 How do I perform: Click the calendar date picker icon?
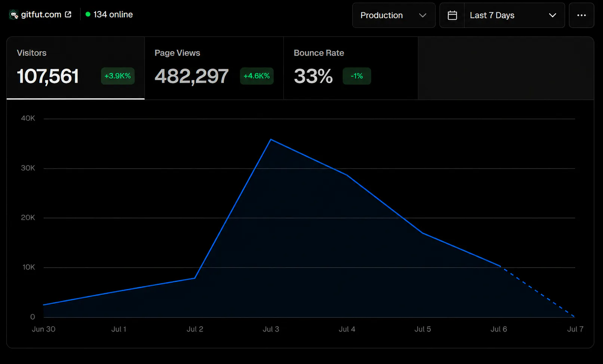click(x=452, y=15)
